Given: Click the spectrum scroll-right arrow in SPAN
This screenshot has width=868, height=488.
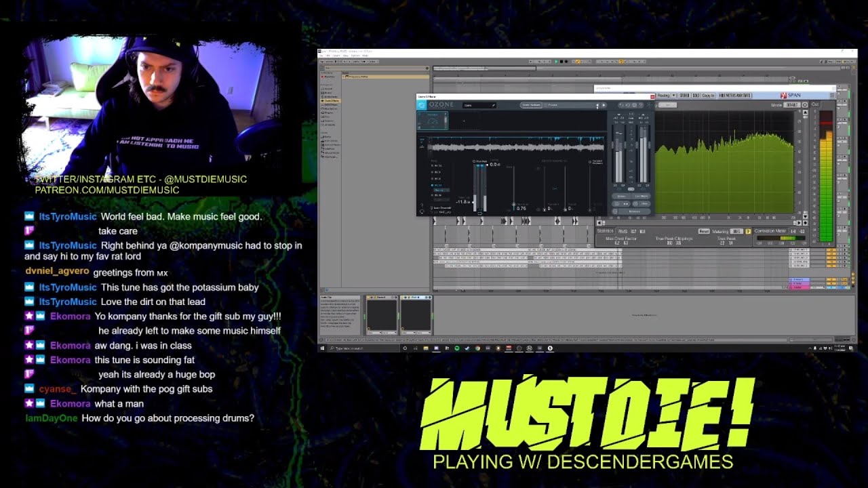Looking at the screenshot, I should point(799,222).
